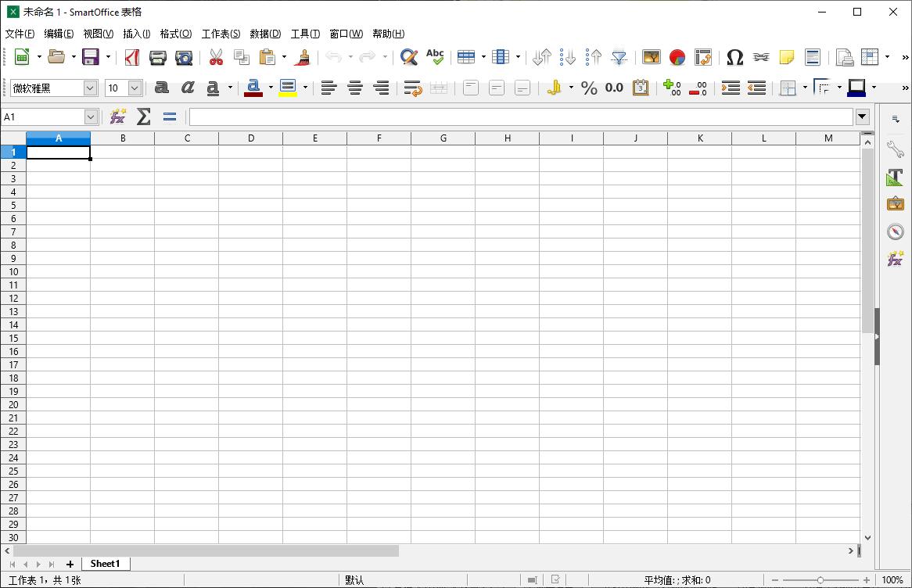Viewport: 912px width, 588px height.
Task: Open the 编辑(E) menu
Action: (59, 34)
